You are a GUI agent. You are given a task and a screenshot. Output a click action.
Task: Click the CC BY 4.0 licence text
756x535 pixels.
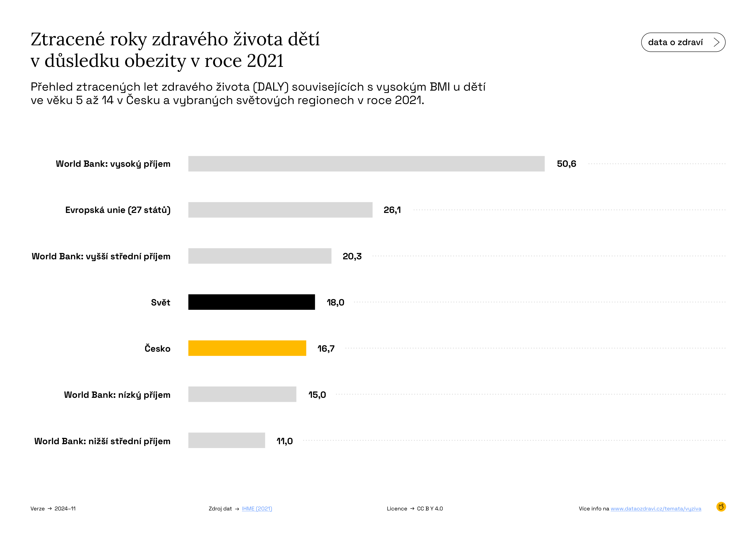point(430,509)
